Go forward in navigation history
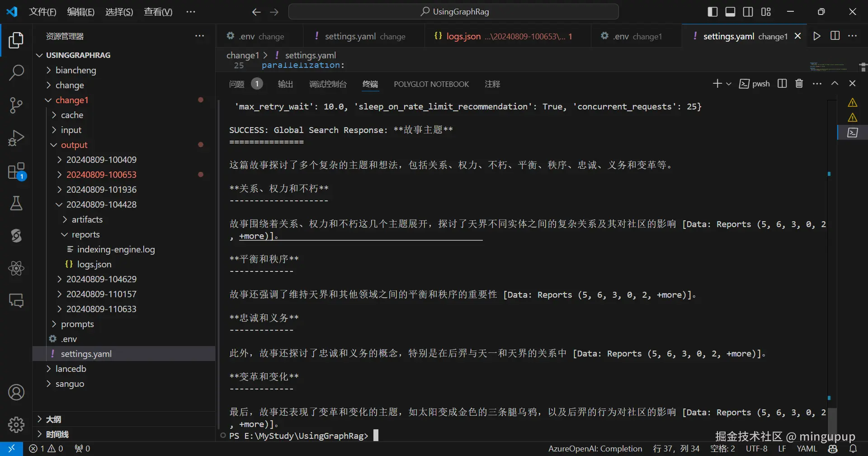This screenshot has height=456, width=868. [x=274, y=12]
